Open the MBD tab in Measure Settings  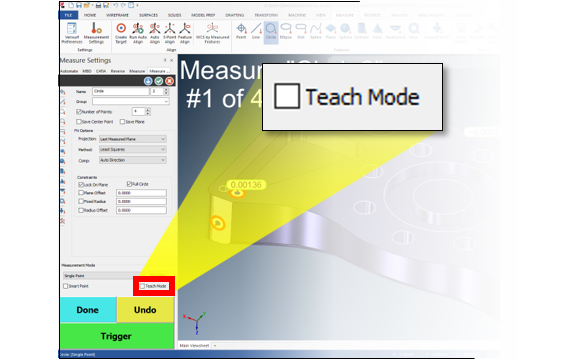[87, 71]
